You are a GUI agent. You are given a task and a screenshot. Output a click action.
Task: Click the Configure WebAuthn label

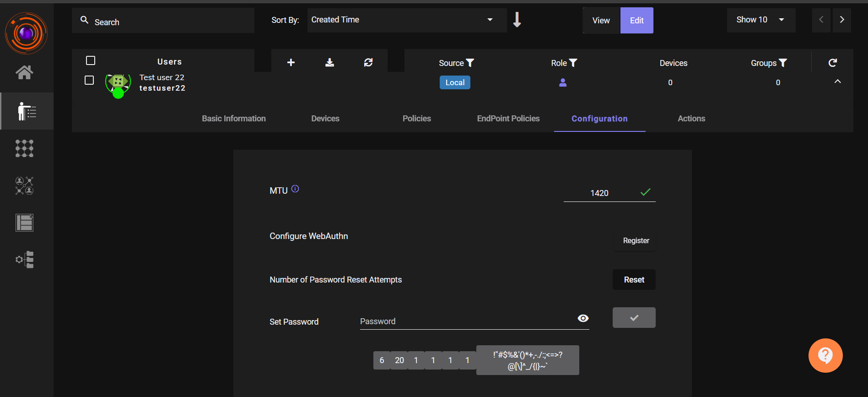[x=309, y=236]
